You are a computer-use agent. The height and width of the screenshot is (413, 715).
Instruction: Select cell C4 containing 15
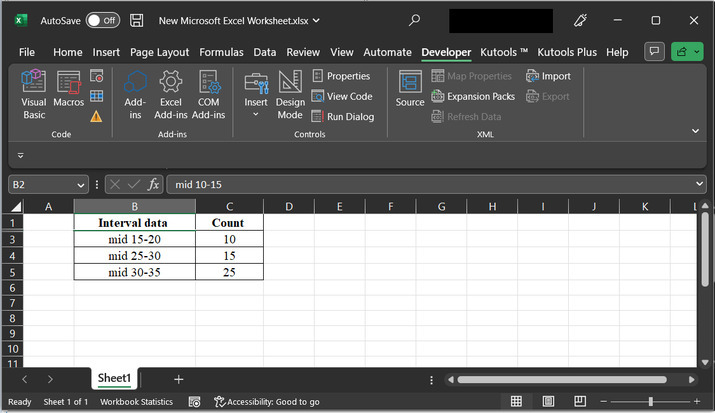[x=229, y=256]
